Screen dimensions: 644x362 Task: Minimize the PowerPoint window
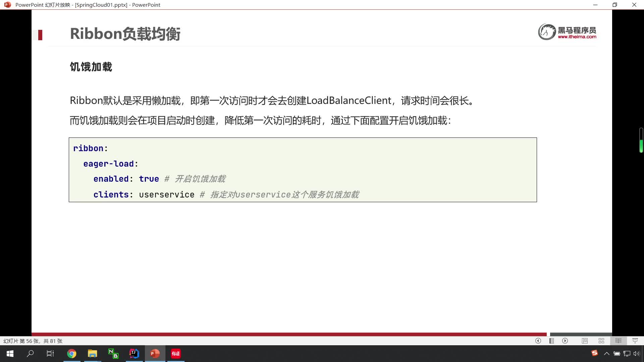(x=595, y=5)
